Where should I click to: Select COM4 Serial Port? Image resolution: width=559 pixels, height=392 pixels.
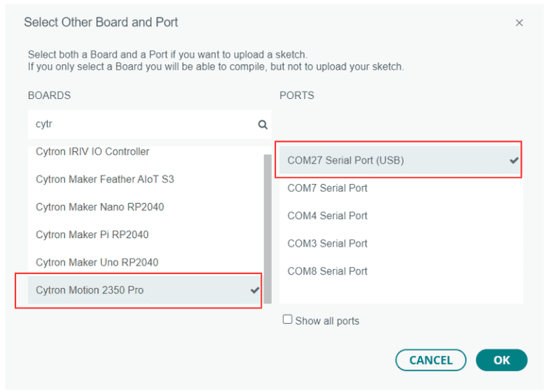tap(327, 216)
